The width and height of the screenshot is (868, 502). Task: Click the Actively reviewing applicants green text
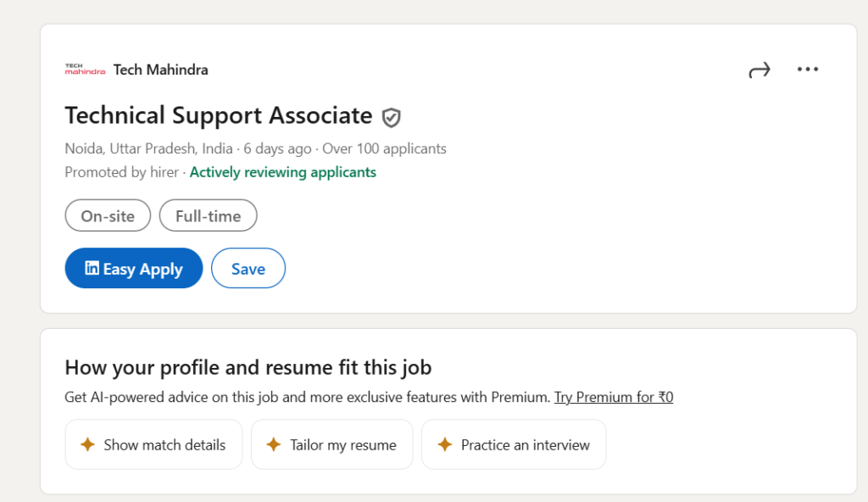[282, 172]
